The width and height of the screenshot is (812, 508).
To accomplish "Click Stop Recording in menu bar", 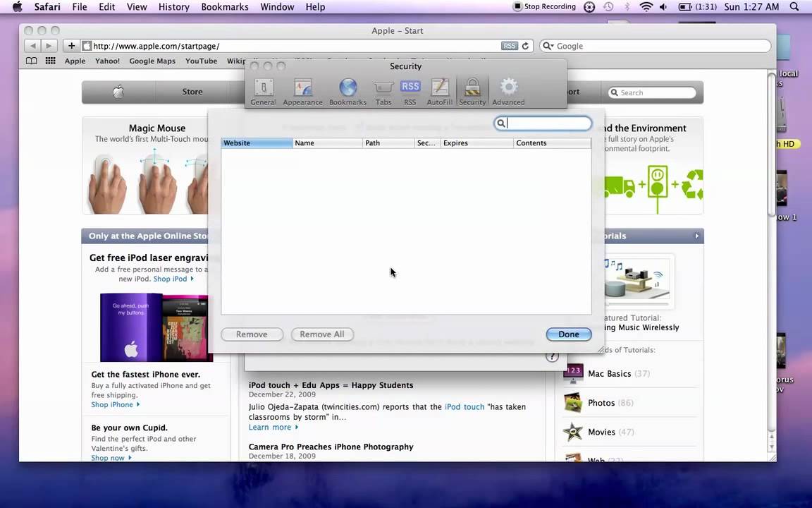I will click(x=543, y=7).
